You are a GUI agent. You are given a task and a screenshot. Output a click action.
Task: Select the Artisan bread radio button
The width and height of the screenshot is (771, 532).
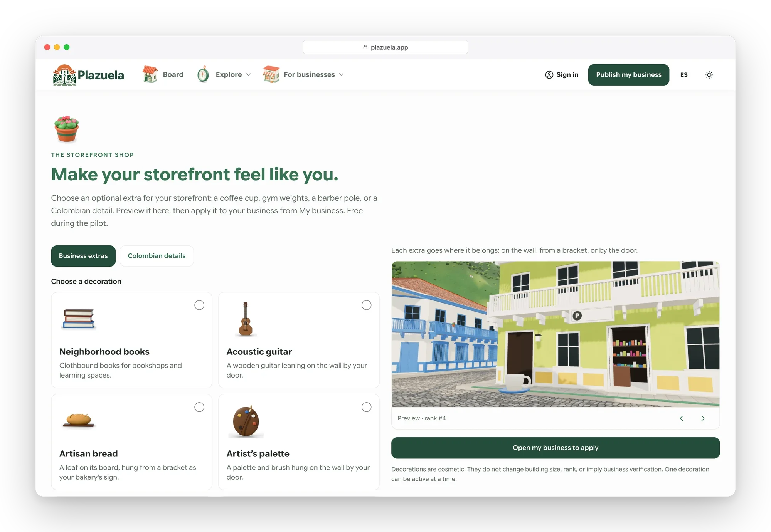[199, 407]
